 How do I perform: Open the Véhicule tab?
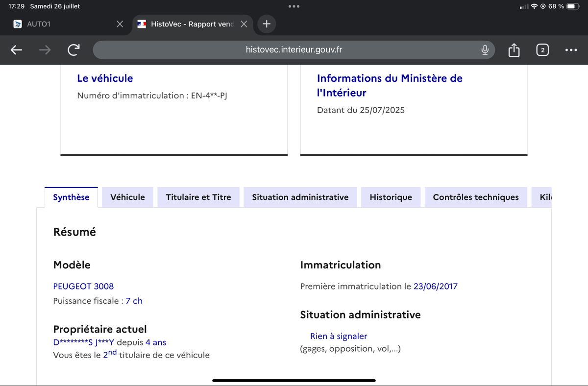point(127,197)
